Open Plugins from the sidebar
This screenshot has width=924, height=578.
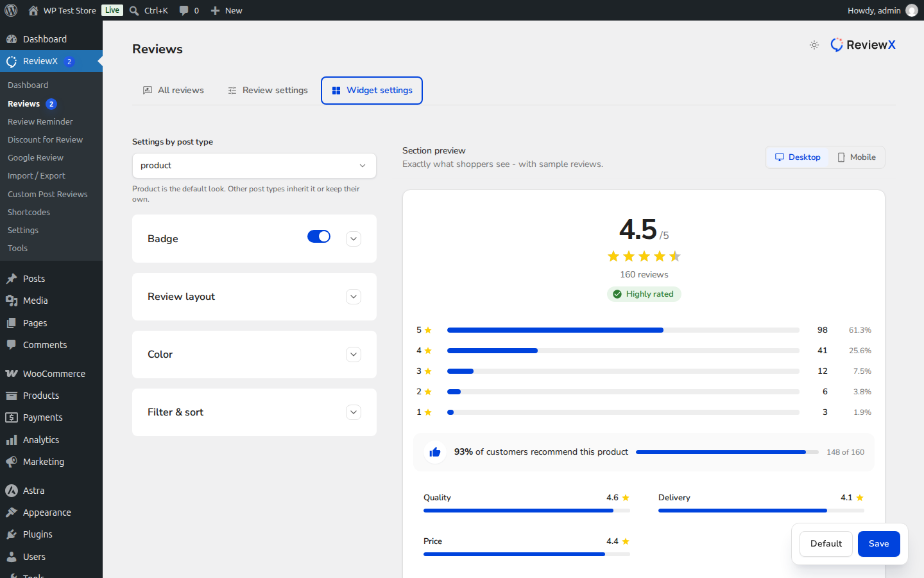(x=51, y=534)
